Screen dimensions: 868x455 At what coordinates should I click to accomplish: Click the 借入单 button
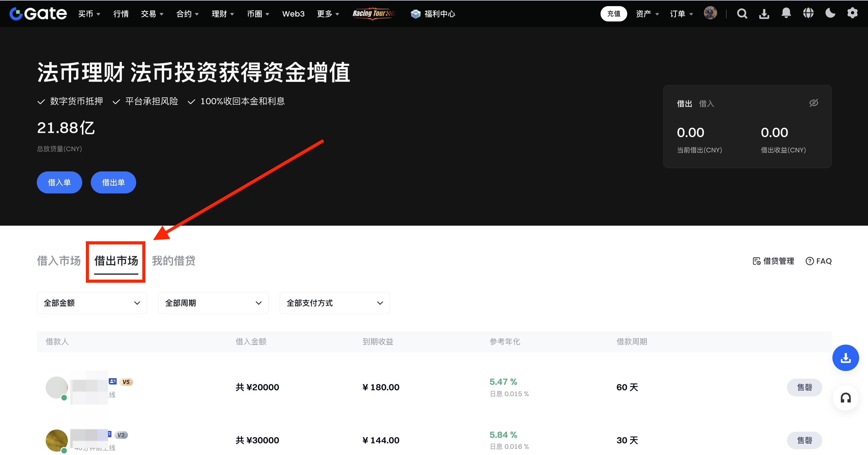(x=59, y=182)
